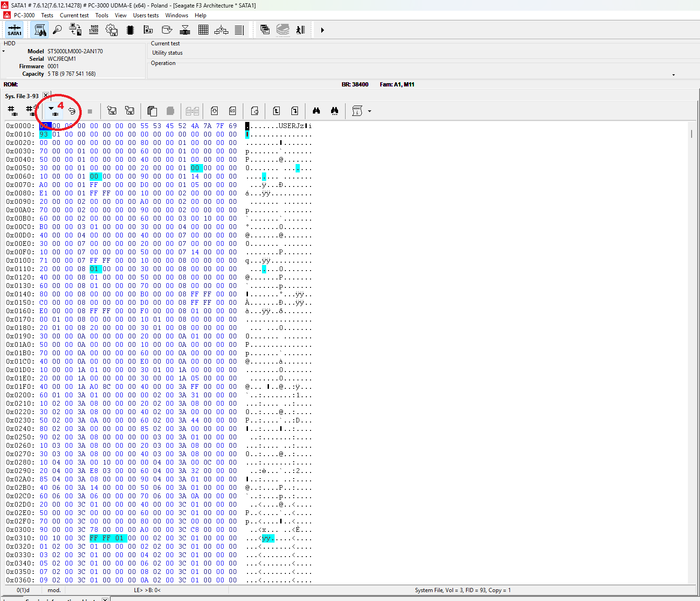700x601 pixels.
Task: Collapse the HDD info panel arrow
Action: (3, 51)
